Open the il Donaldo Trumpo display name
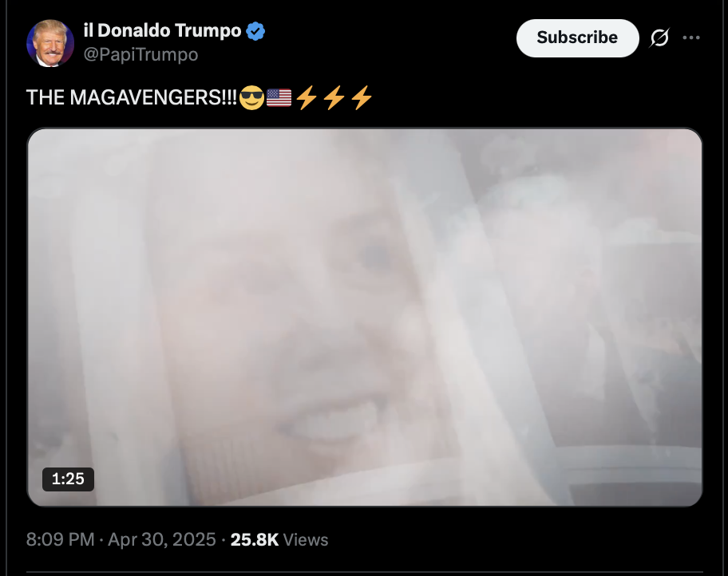 point(162,30)
